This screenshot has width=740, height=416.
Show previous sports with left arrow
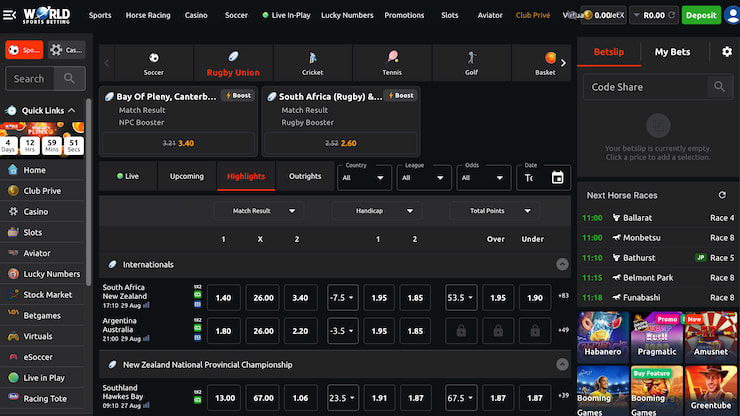107,63
